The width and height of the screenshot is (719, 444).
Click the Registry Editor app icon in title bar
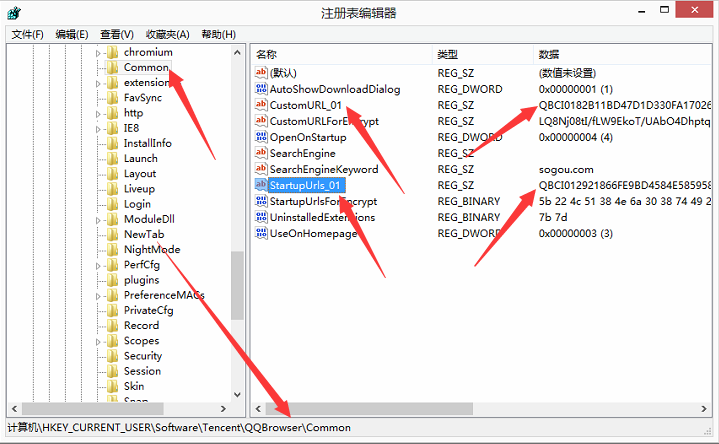(x=14, y=12)
